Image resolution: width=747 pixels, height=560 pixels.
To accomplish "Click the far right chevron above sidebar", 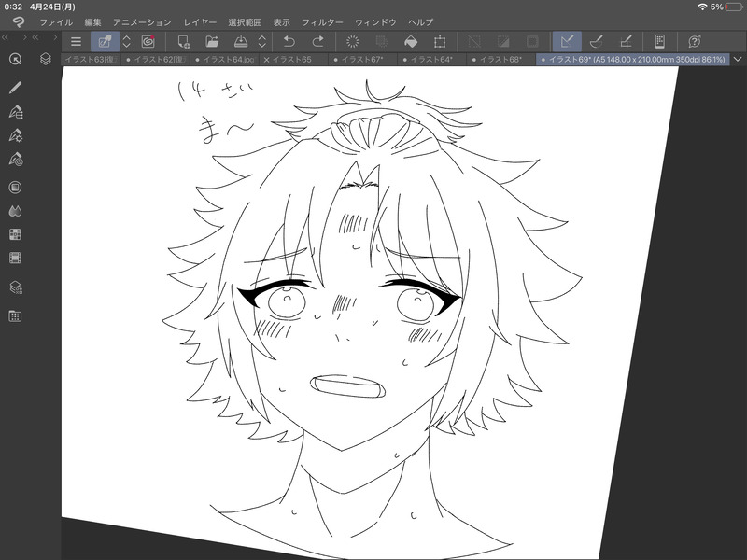I will point(55,37).
